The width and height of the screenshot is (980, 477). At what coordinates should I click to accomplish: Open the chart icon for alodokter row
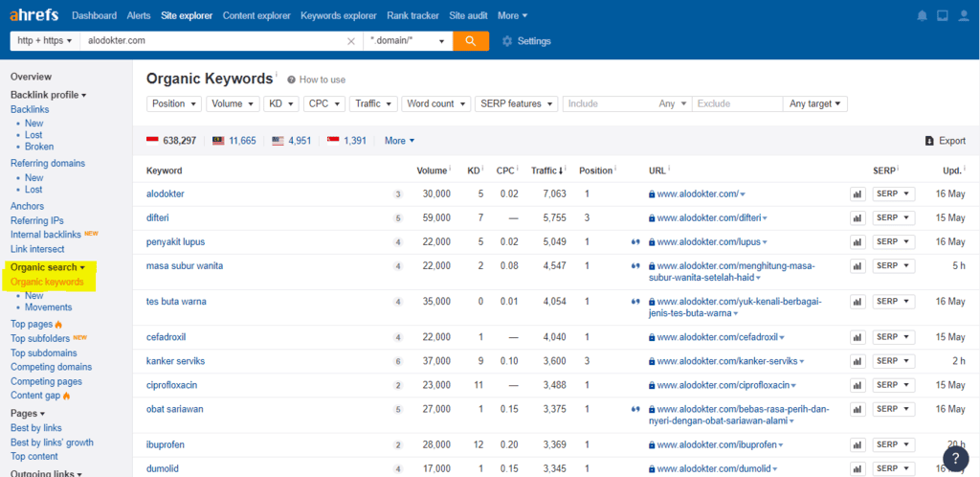857,194
